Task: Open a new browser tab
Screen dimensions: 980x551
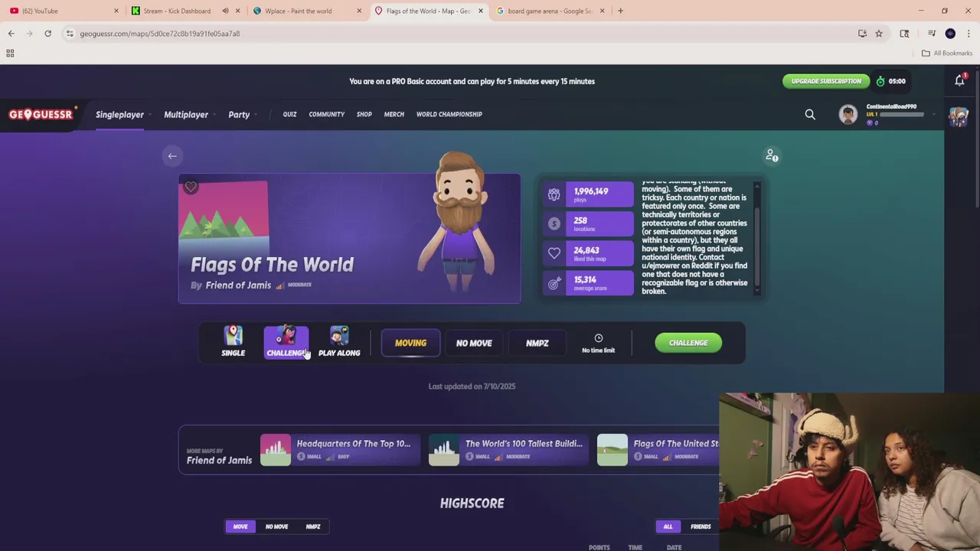Action: [x=620, y=11]
